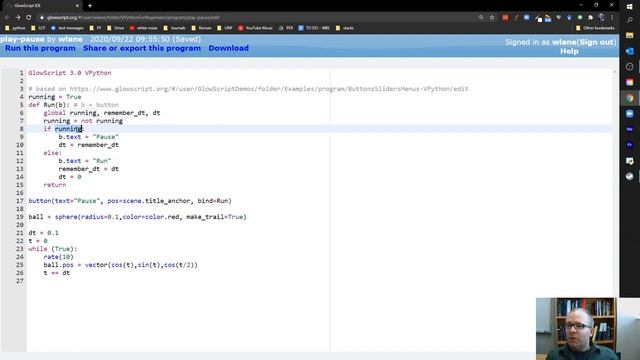The height and width of the screenshot is (360, 640).
Task: Open the Journals bookmark folder
Action: coord(174,28)
